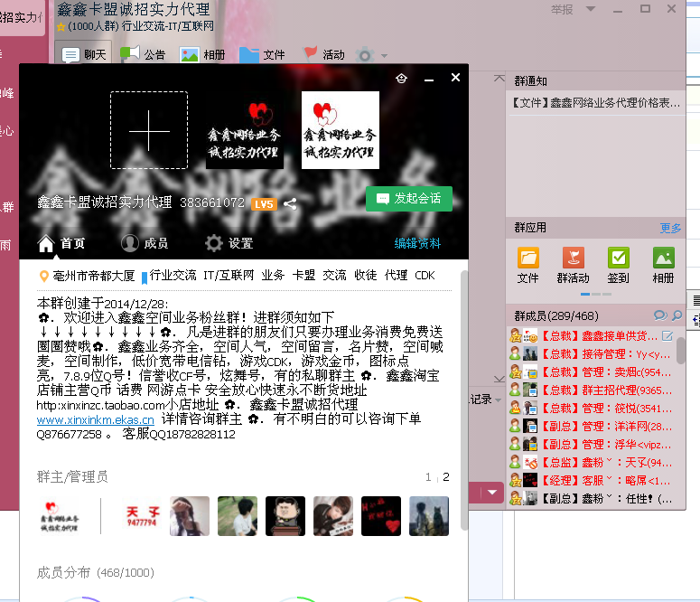This screenshot has height=602, width=700.
Task: Click the 行业交流 category tag
Action: [173, 276]
